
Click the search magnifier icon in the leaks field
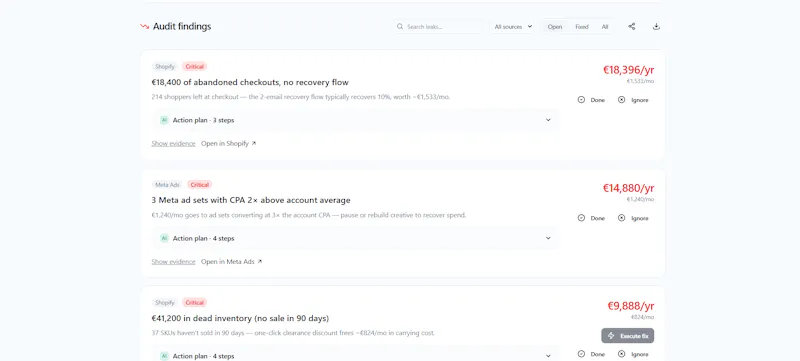click(400, 27)
